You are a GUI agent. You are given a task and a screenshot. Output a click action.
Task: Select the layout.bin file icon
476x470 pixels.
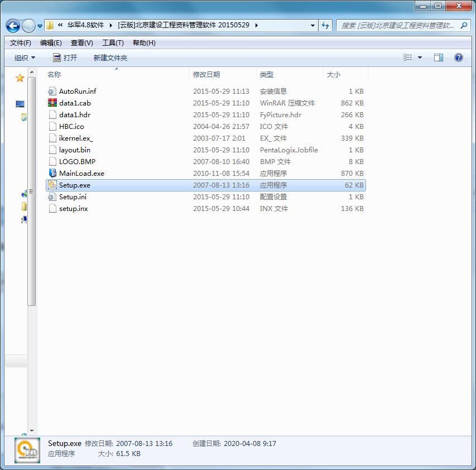[x=52, y=150]
